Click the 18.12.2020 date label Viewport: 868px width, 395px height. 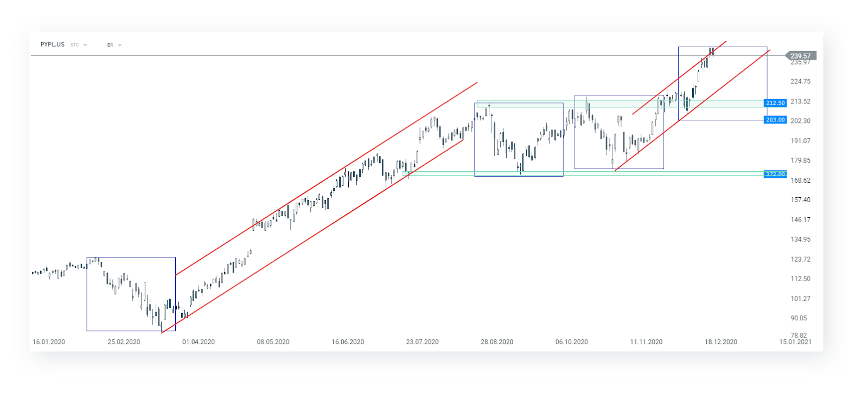tap(721, 342)
